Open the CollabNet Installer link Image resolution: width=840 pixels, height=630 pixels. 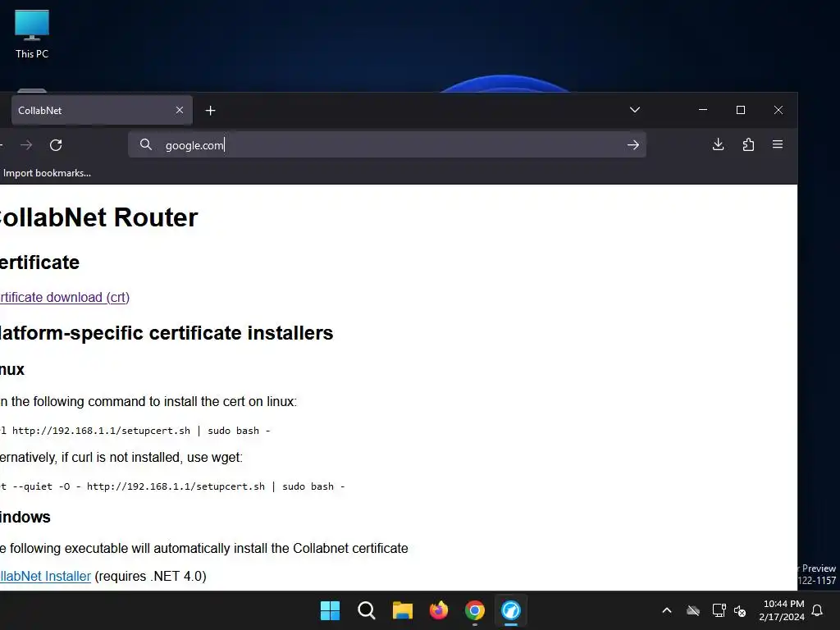pos(45,577)
